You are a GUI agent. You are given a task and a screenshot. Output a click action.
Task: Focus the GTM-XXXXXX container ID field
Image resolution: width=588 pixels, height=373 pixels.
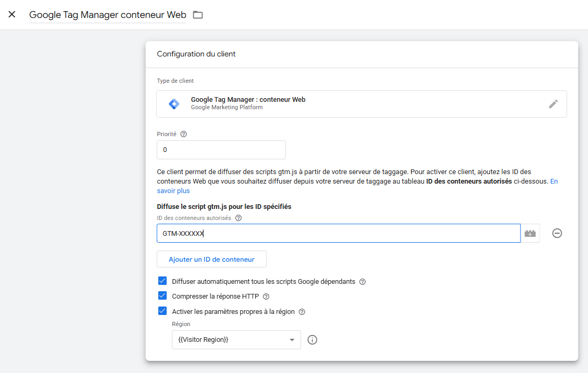coord(338,233)
